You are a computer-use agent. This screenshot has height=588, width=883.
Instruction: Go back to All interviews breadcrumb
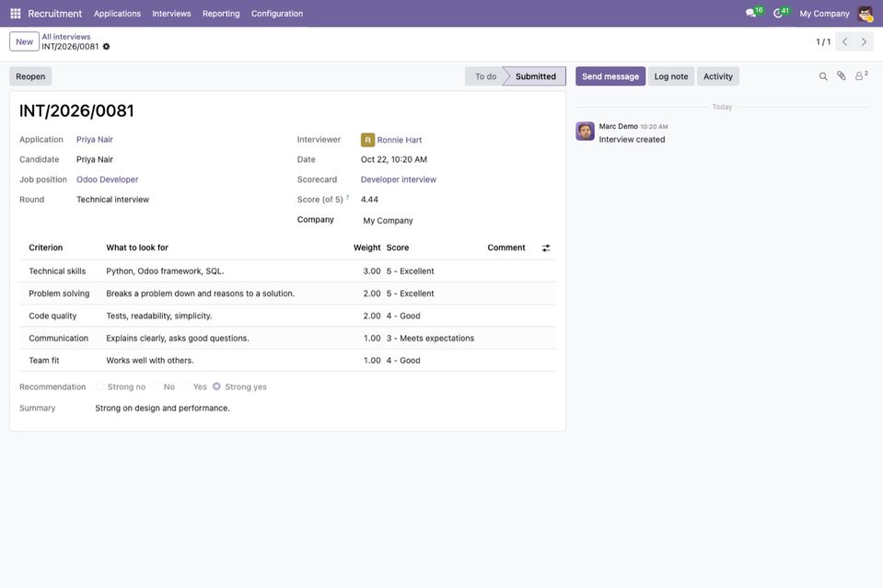click(66, 37)
